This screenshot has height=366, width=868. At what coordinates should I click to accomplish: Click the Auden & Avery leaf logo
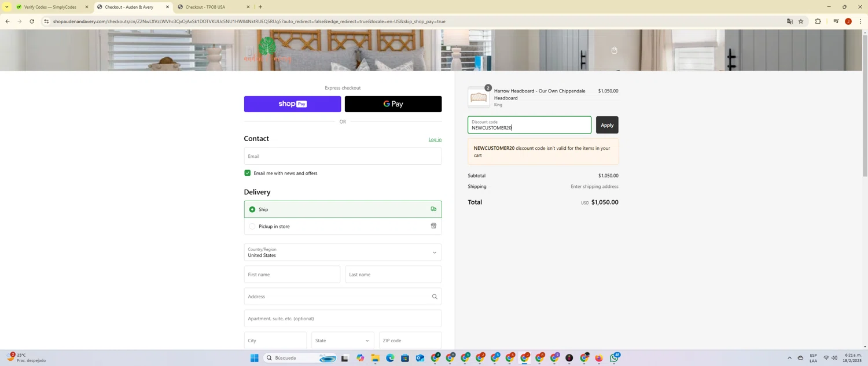tap(267, 49)
